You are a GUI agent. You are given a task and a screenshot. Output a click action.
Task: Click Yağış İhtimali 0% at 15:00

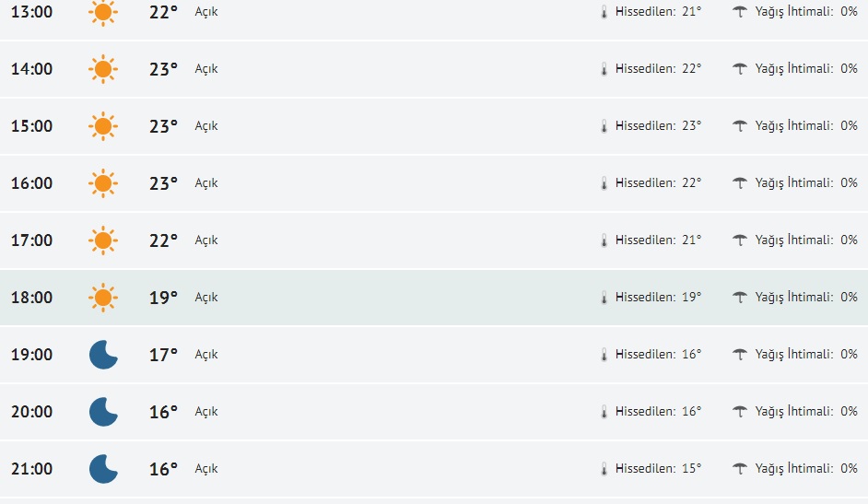click(x=805, y=126)
